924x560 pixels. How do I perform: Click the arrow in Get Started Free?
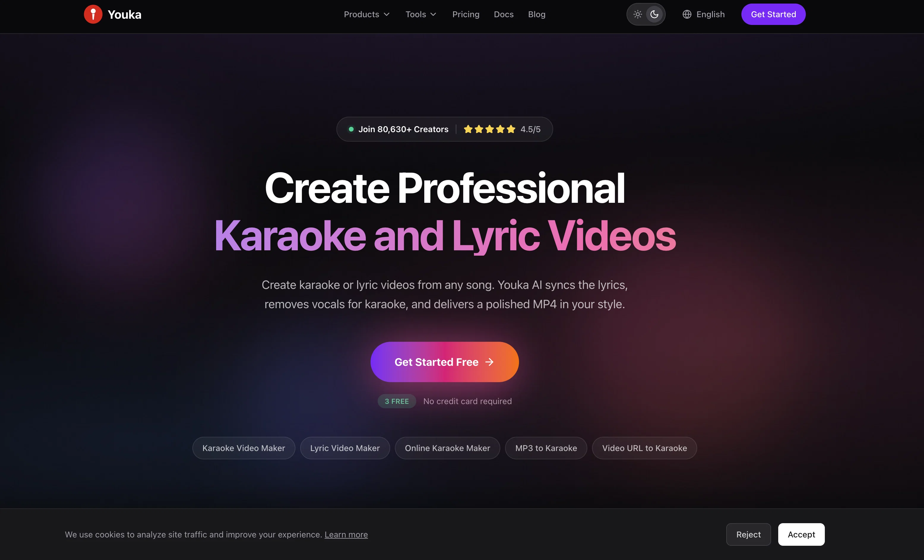coord(489,362)
